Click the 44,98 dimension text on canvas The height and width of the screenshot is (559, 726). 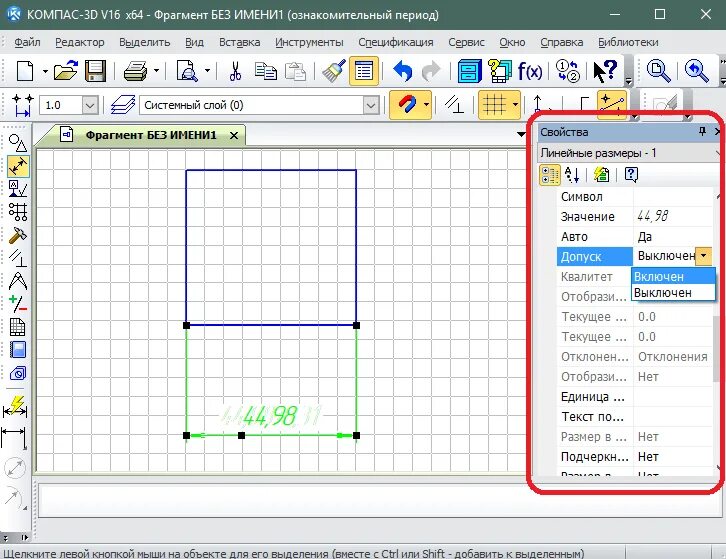tap(269, 415)
